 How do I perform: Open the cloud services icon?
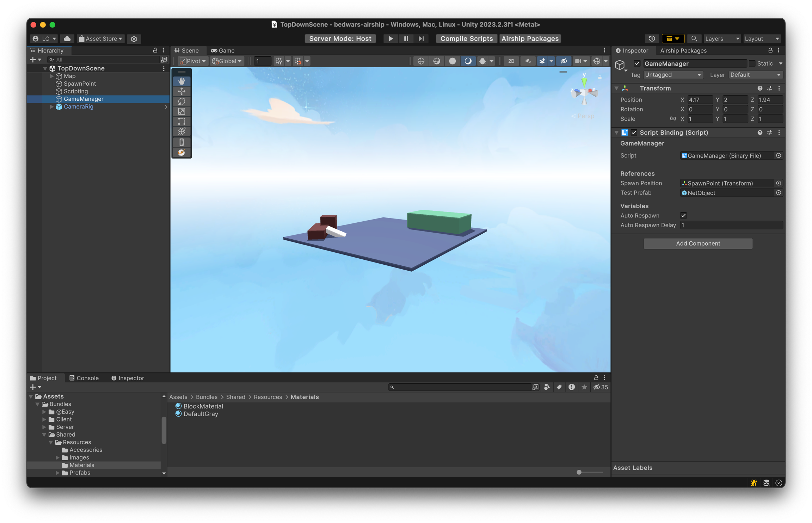pos(67,38)
